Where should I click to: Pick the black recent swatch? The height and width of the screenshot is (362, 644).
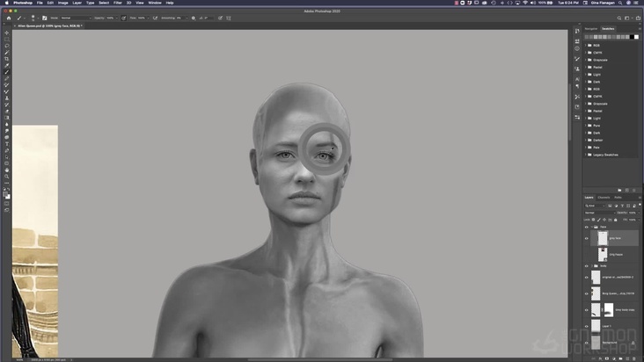click(x=632, y=37)
